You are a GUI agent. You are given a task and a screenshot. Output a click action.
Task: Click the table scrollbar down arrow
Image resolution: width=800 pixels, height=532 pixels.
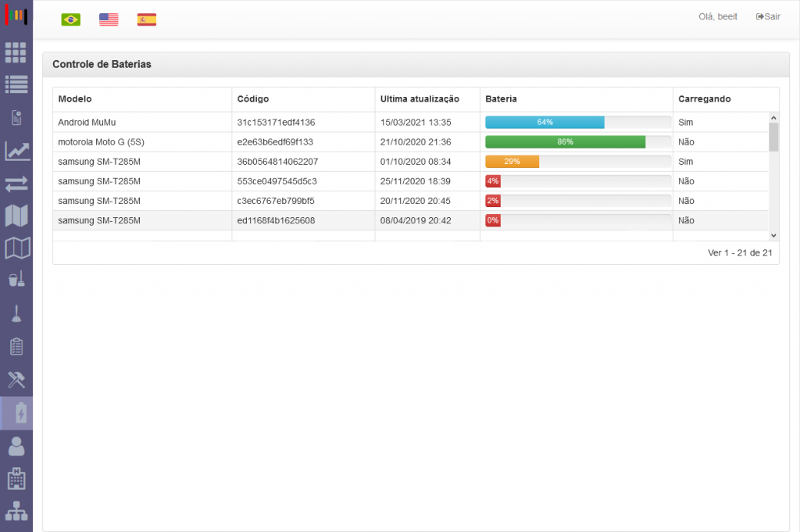pos(773,235)
